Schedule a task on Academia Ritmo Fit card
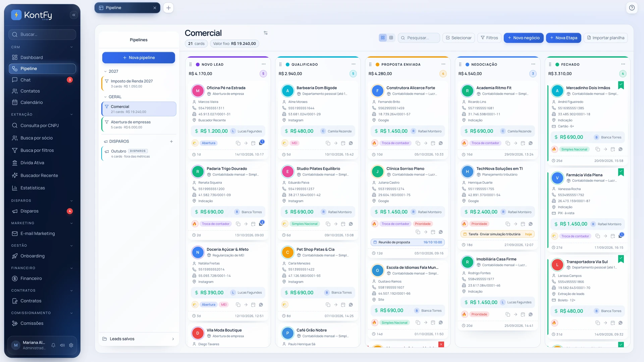Screen dimensions: 644x362 coord(523,143)
